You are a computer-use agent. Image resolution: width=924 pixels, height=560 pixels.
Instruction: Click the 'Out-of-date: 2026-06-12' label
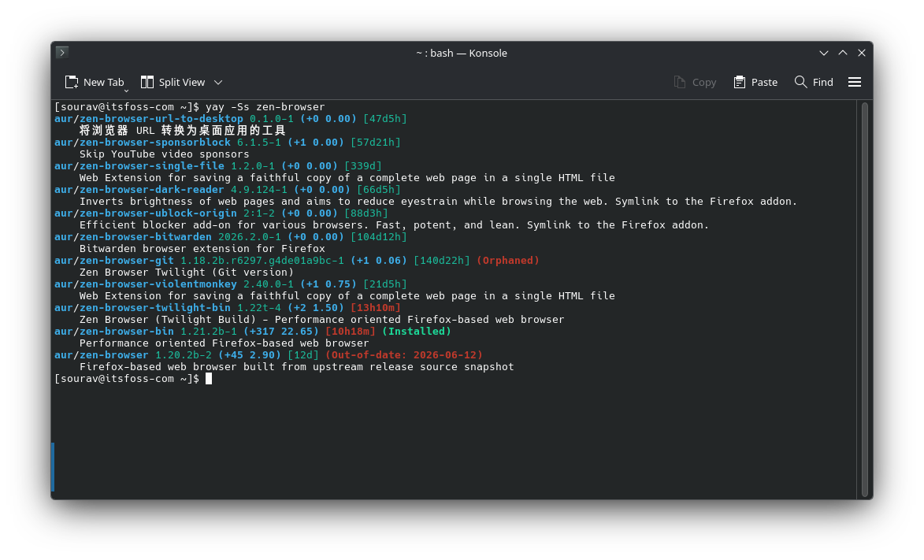point(404,354)
